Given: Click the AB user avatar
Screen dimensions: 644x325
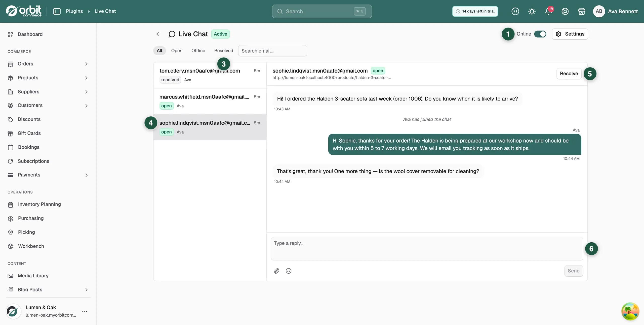Looking at the screenshot, I should point(599,11).
